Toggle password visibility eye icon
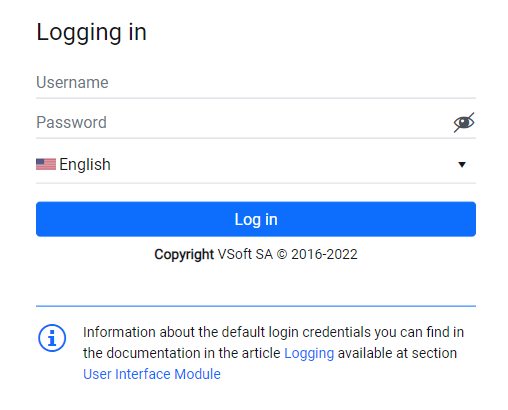Viewport: 508px width, 410px height. point(464,123)
